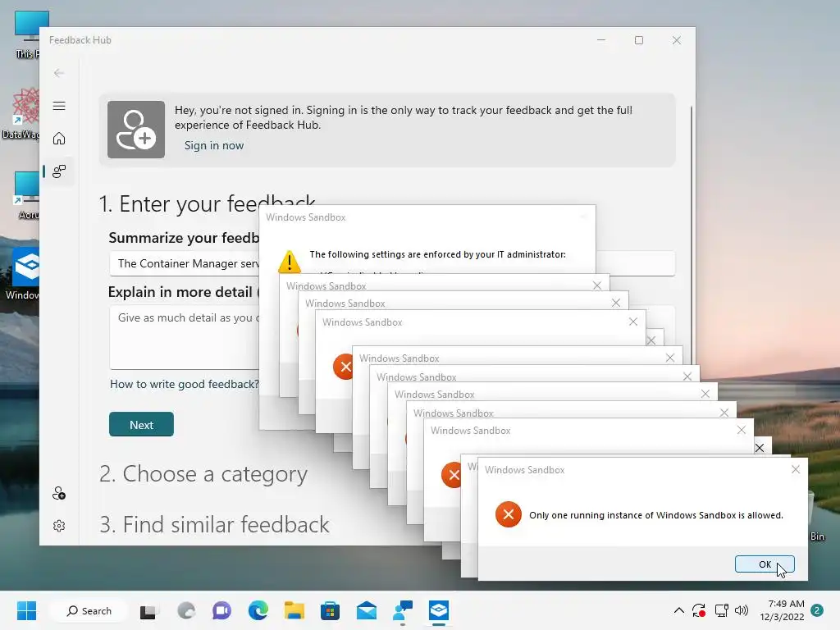Open the Windows Start menu

26,610
